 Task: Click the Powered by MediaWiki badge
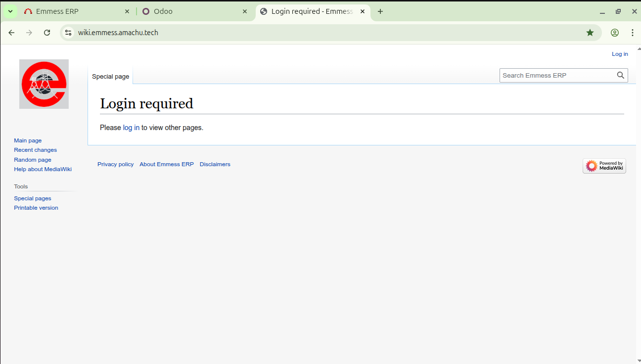click(604, 166)
